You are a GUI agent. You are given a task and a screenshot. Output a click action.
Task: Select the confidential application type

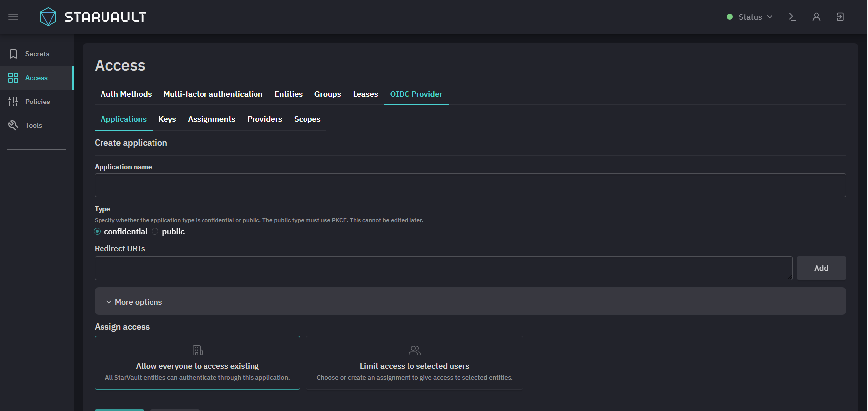[x=97, y=232]
